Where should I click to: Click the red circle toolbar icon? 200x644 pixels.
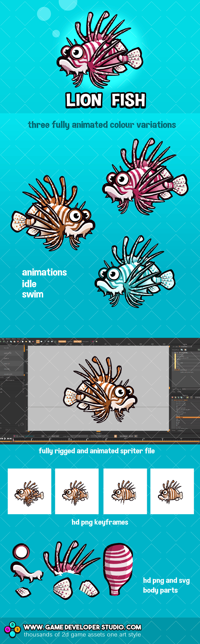click(x=18, y=341)
